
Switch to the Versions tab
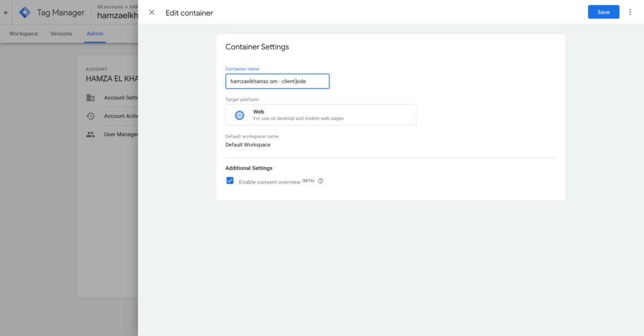click(61, 34)
